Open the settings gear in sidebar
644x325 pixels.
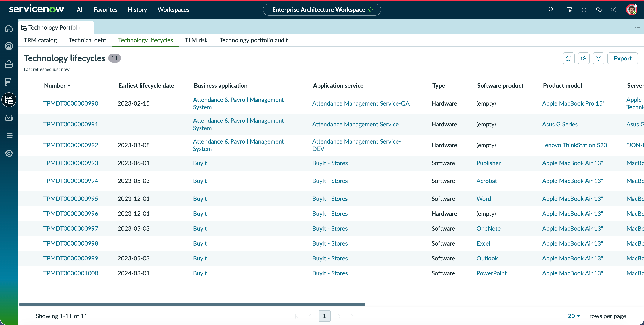tap(9, 153)
